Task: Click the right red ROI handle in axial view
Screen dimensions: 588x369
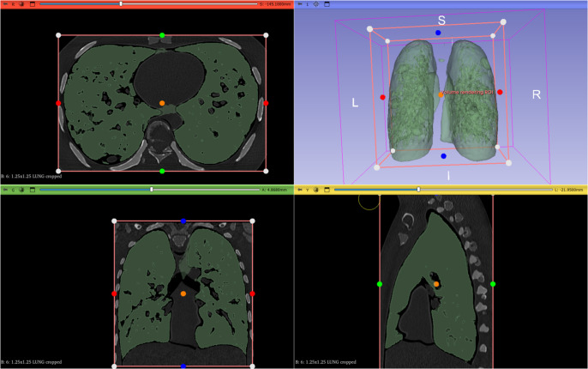Action: [266, 103]
